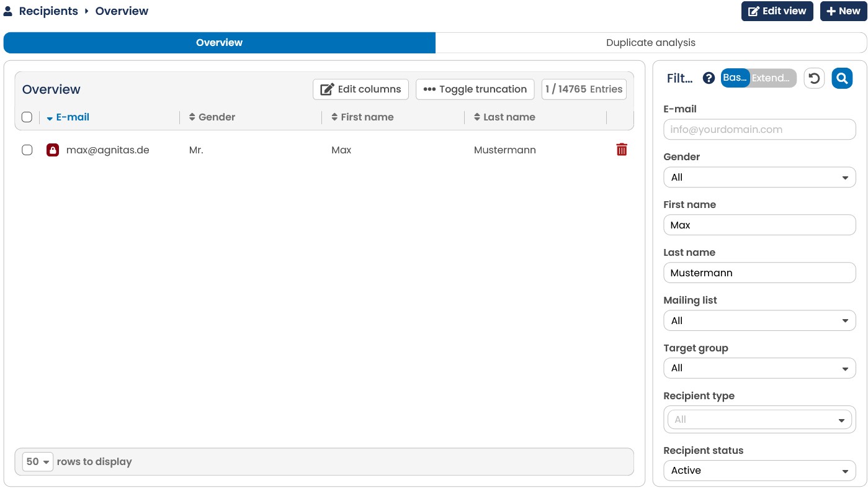868x488 pixels.
Task: Open the Gender filter dropdown
Action: [759, 177]
